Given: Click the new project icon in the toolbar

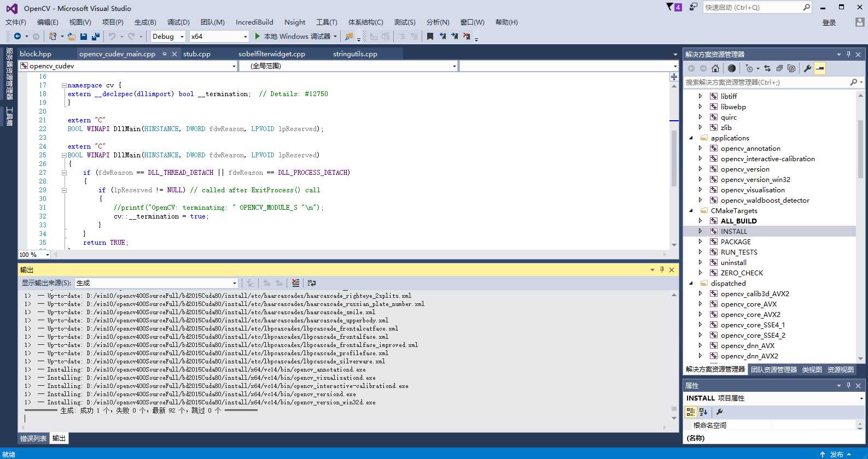Looking at the screenshot, I should 53,36.
